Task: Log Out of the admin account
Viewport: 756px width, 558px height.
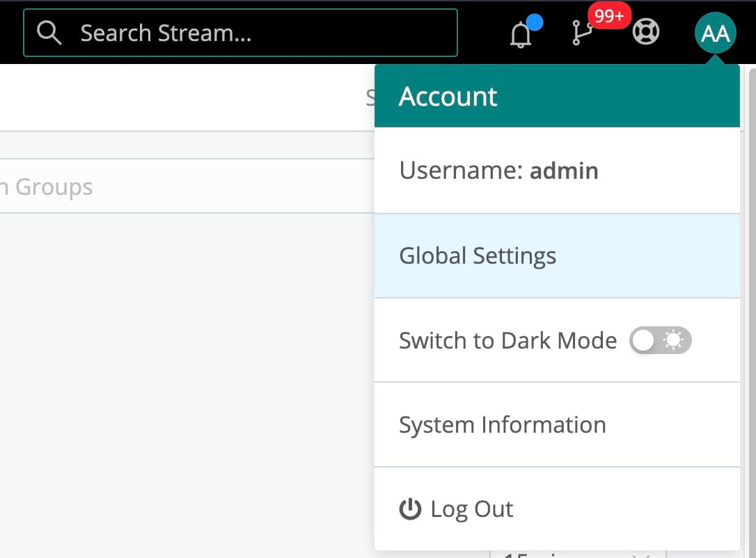Action: pyautogui.click(x=471, y=509)
